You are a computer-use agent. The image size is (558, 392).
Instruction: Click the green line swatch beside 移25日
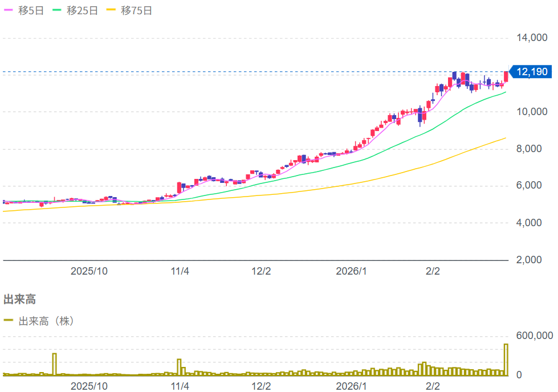[x=58, y=10]
